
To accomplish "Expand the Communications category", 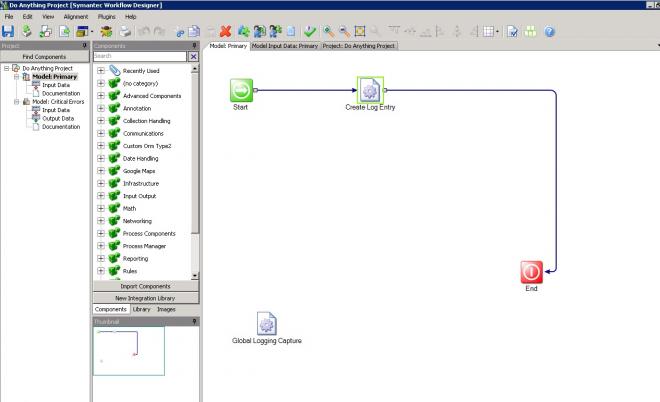I will pyautogui.click(x=101, y=133).
